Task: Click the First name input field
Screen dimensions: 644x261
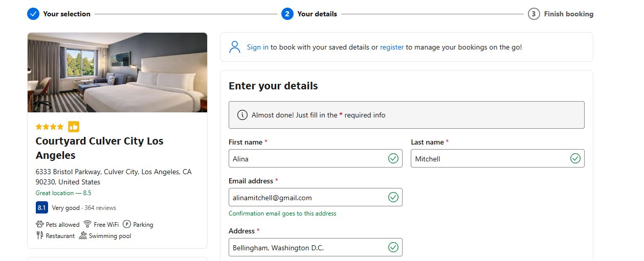Action: pyautogui.click(x=316, y=158)
